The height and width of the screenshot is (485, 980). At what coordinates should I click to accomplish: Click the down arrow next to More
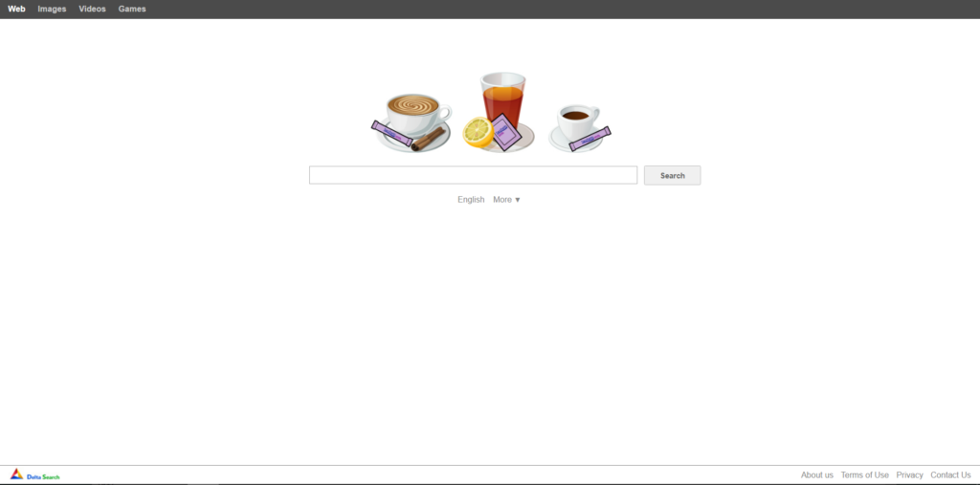point(518,200)
